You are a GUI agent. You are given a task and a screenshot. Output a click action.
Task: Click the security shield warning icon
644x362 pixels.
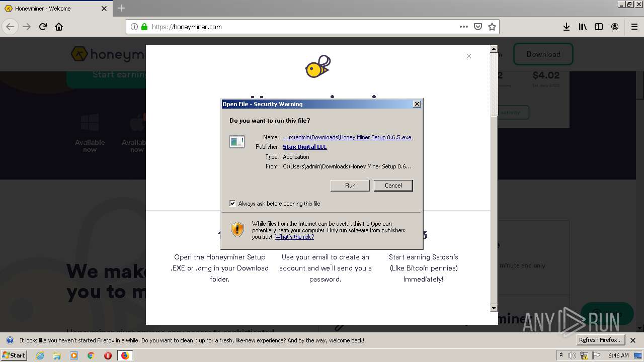pos(237,230)
